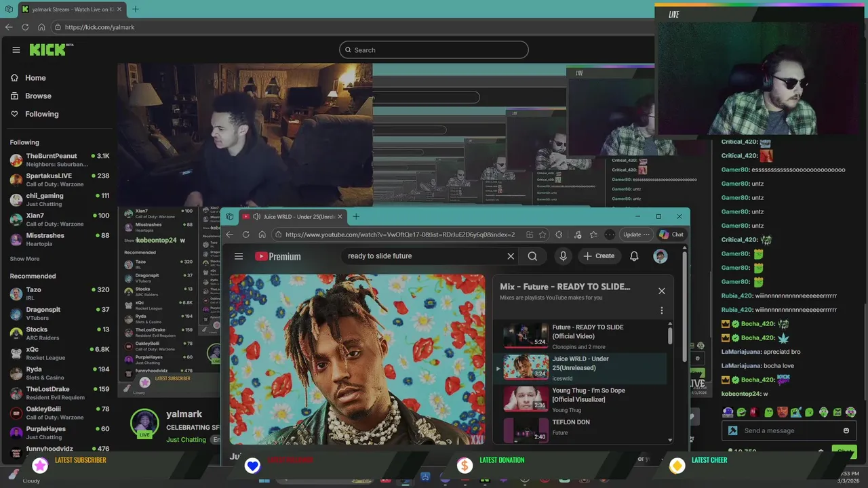Open new tab in the YouTube browser window
This screenshot has width=868, height=488.
[x=356, y=216]
